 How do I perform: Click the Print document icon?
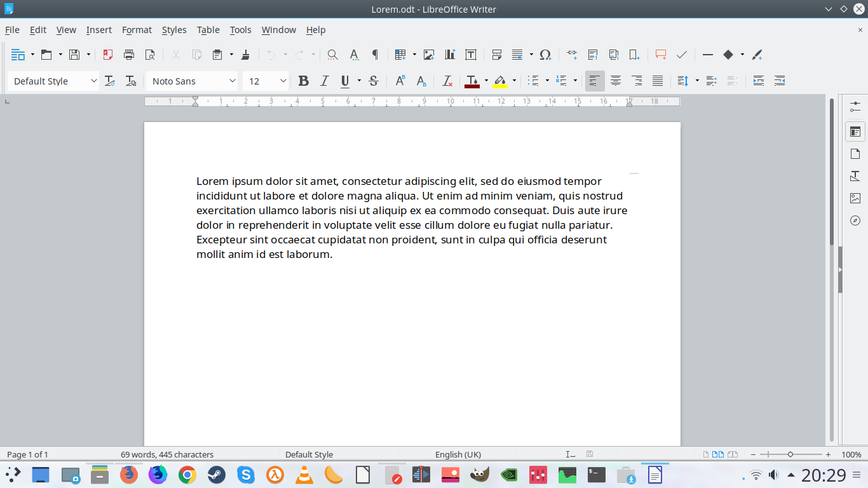tap(129, 55)
